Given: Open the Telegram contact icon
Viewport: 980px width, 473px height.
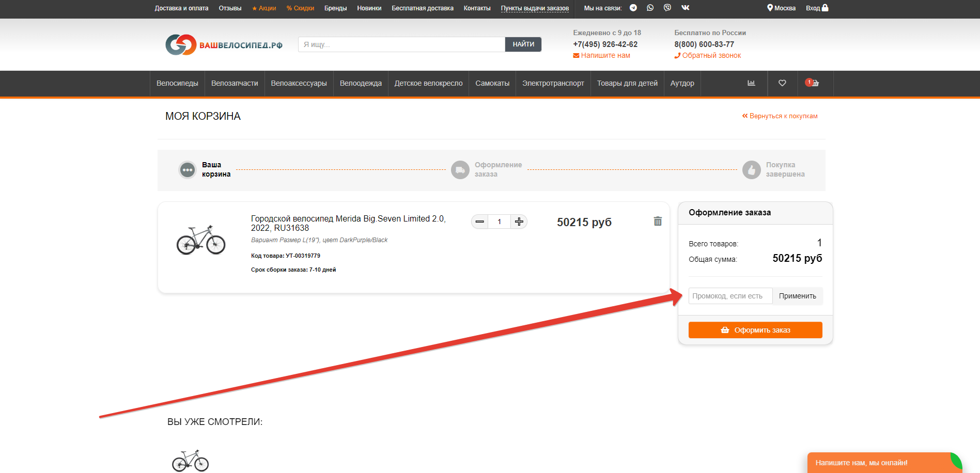Looking at the screenshot, I should pyautogui.click(x=633, y=8).
